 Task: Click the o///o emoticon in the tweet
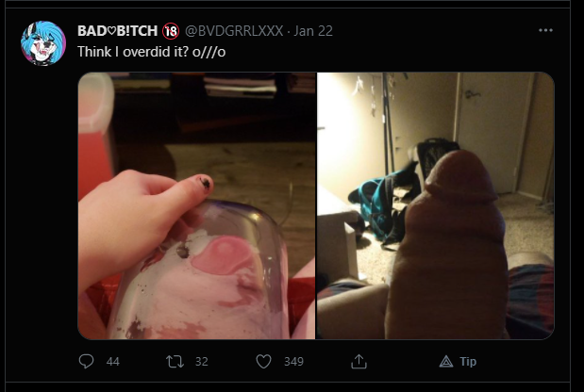point(209,52)
